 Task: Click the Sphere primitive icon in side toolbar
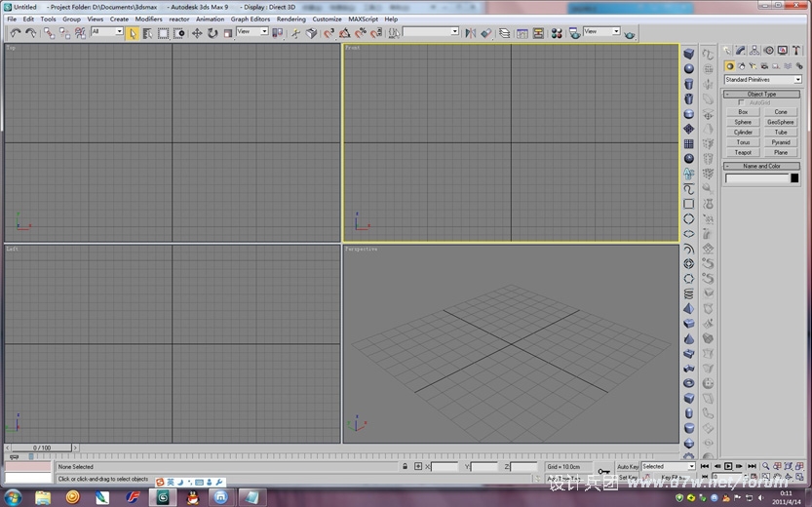(x=689, y=68)
